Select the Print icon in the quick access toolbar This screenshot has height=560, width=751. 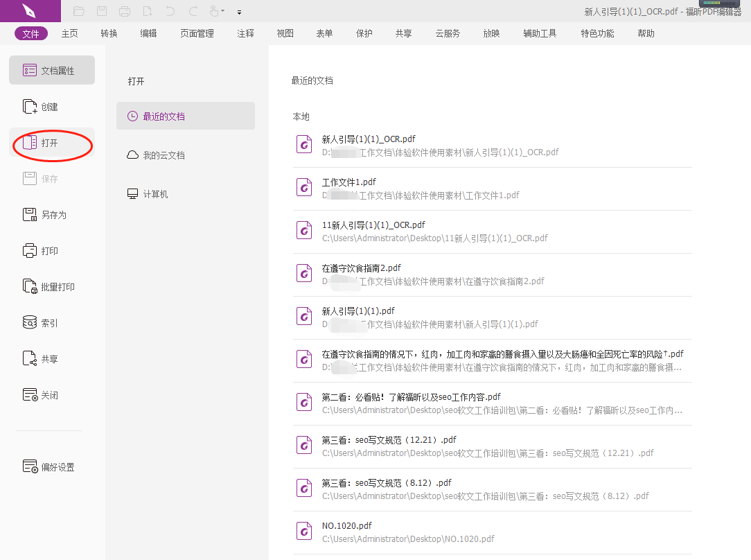coord(125,11)
